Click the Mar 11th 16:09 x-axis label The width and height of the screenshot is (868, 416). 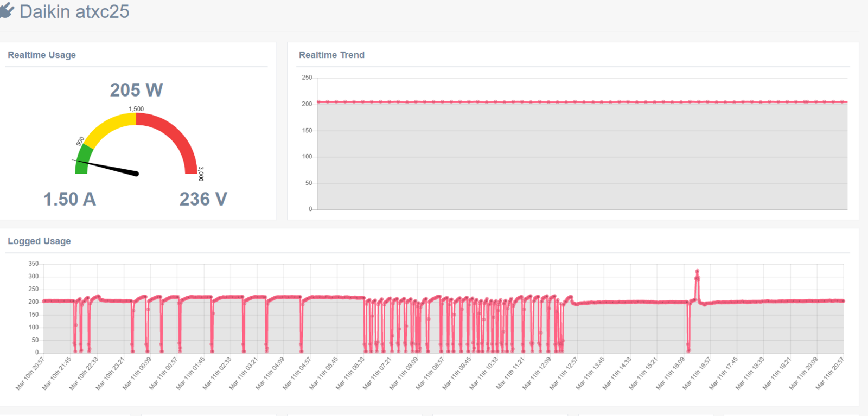coord(671,373)
